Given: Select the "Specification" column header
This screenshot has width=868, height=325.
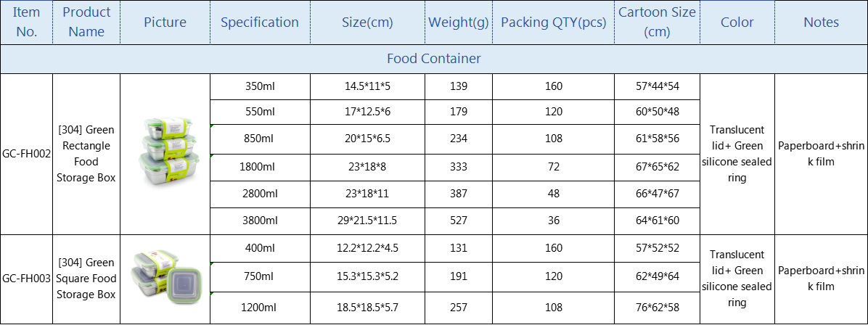Looking at the screenshot, I should 259,22.
